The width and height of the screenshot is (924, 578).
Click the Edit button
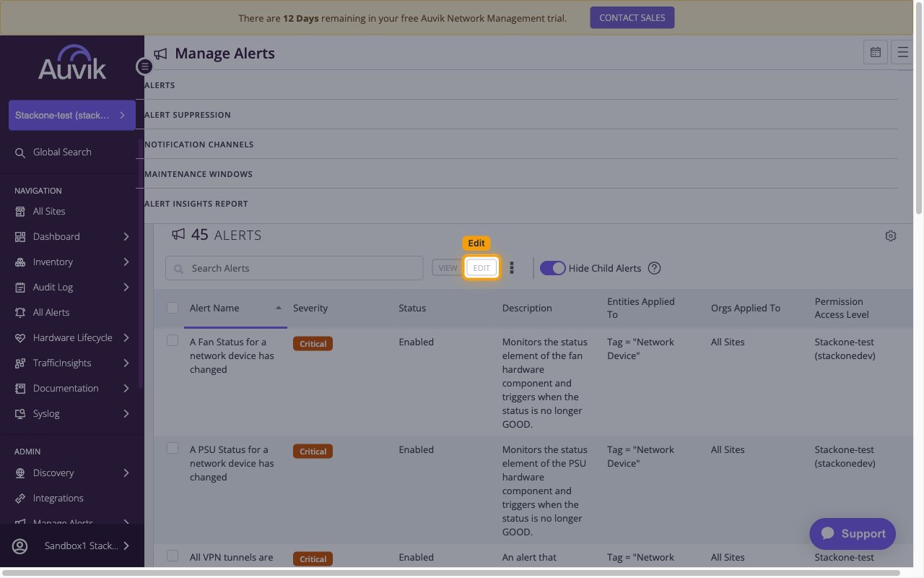(481, 268)
